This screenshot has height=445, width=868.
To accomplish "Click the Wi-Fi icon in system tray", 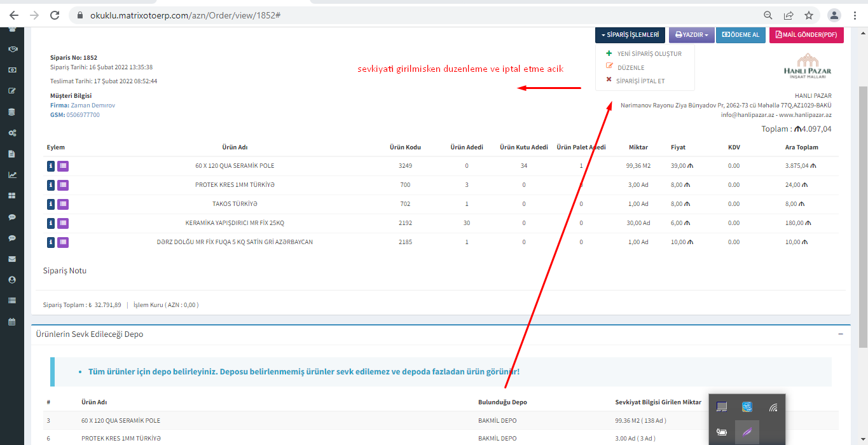I will [773, 407].
